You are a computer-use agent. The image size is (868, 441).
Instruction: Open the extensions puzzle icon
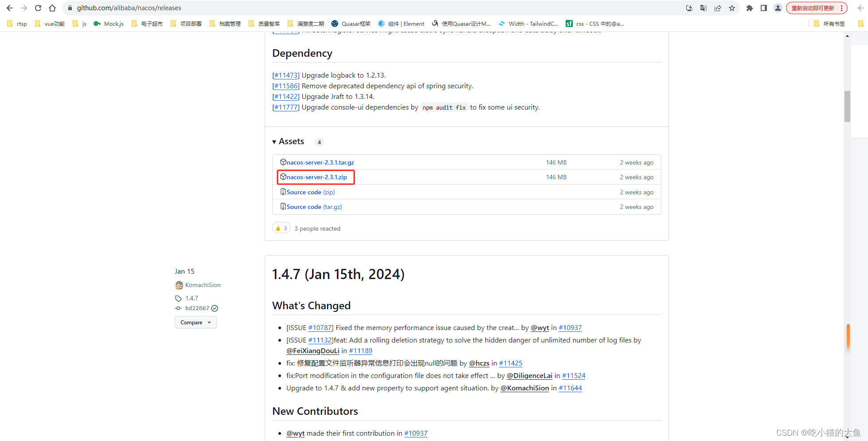[x=750, y=8]
